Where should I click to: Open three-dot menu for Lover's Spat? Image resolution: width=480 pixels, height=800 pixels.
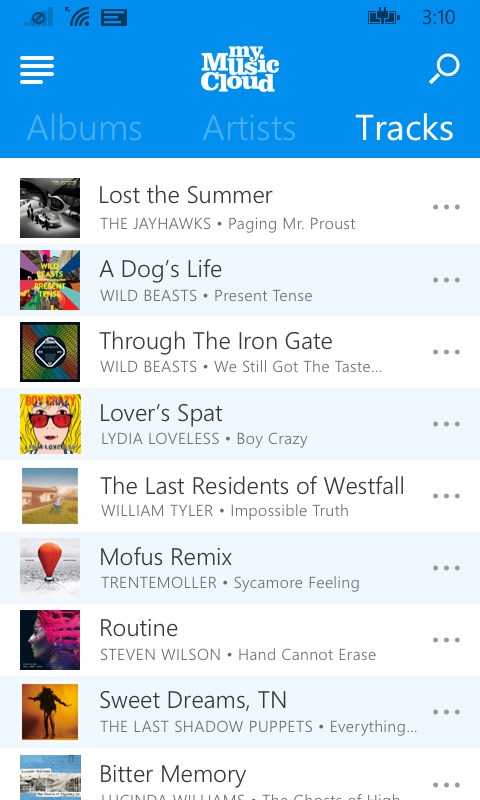click(x=446, y=423)
